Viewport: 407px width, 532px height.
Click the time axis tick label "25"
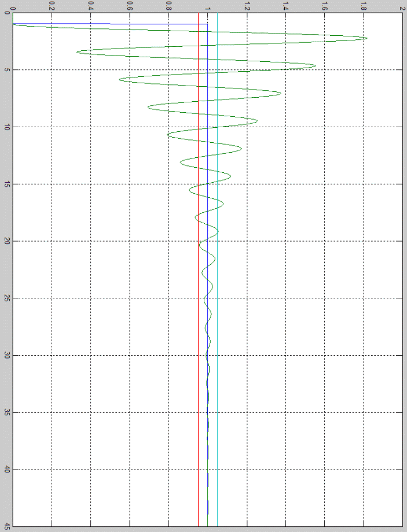7,298
